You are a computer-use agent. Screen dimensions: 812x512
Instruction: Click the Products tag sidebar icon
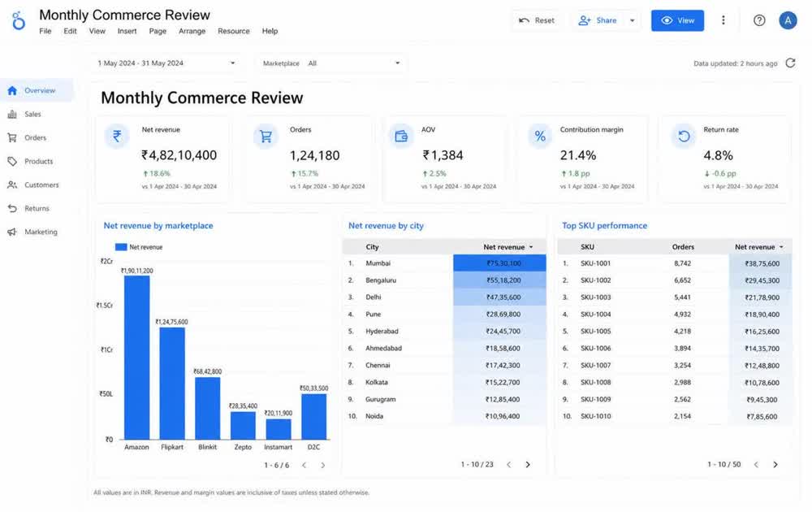[12, 161]
